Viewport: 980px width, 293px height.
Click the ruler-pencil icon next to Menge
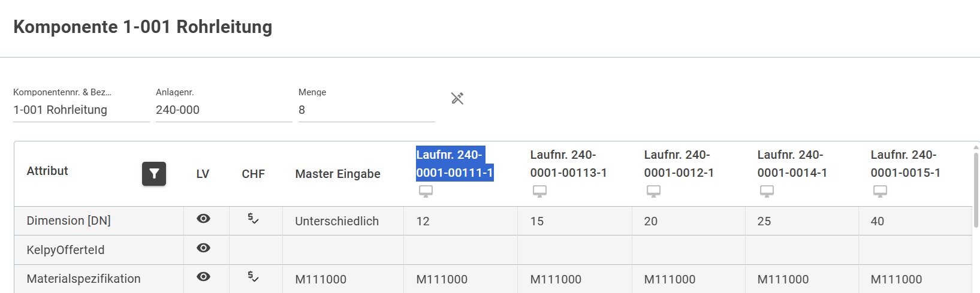457,98
